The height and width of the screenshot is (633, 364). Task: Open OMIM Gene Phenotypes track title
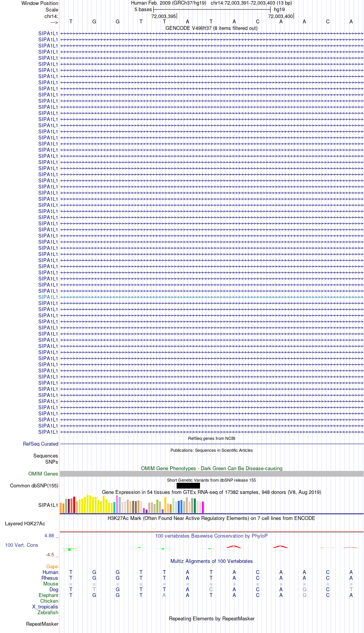tap(212, 468)
